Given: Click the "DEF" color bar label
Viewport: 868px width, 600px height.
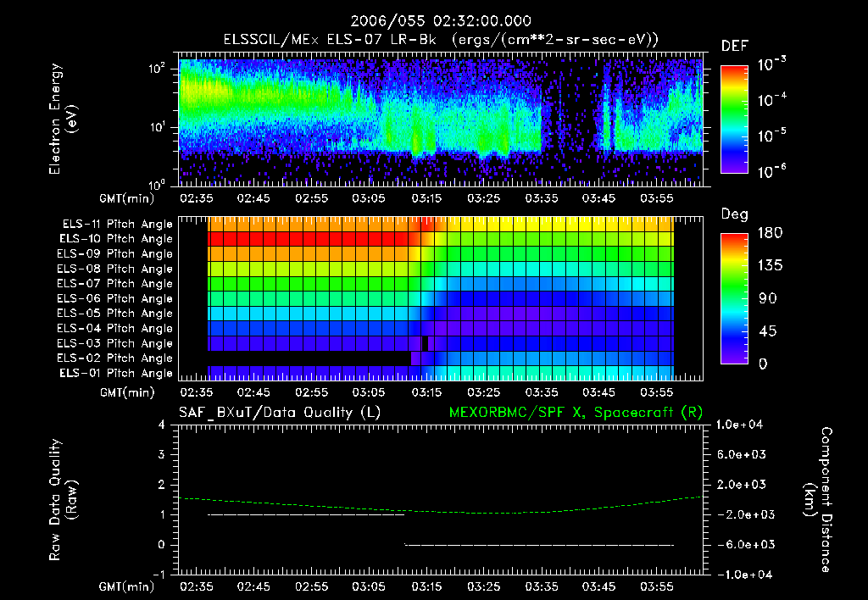Looking at the screenshot, I should (x=735, y=46).
